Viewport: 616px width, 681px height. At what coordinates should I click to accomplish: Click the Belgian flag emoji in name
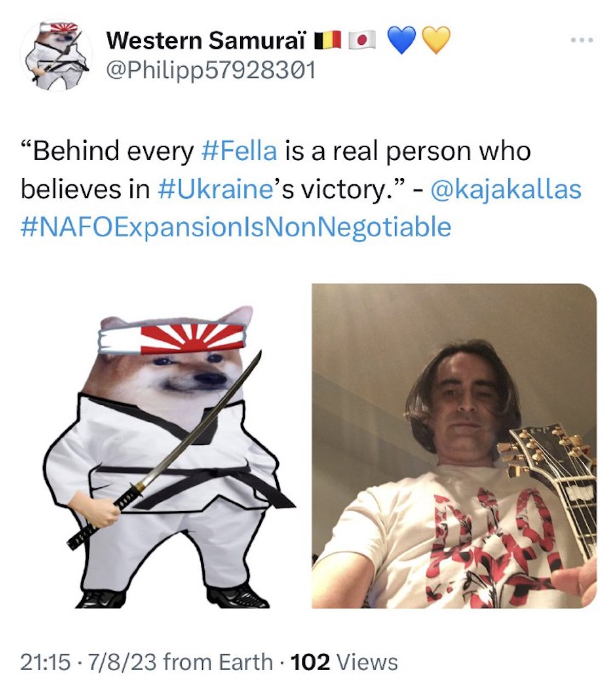[327, 40]
